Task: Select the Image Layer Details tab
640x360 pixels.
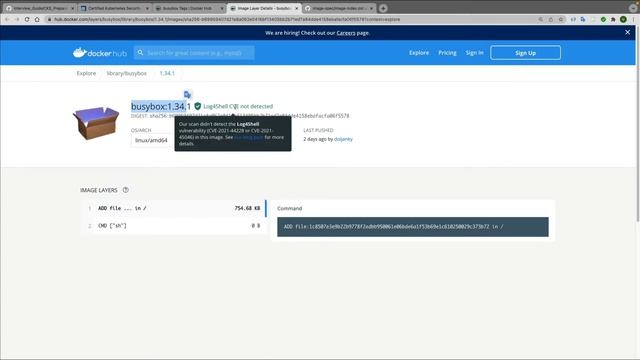Action: (264, 8)
